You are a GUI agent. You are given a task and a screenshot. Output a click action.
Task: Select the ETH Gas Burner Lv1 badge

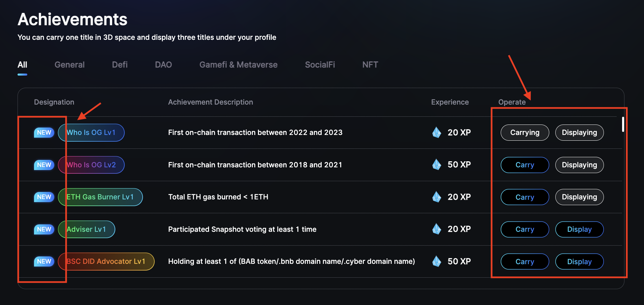pos(100,197)
